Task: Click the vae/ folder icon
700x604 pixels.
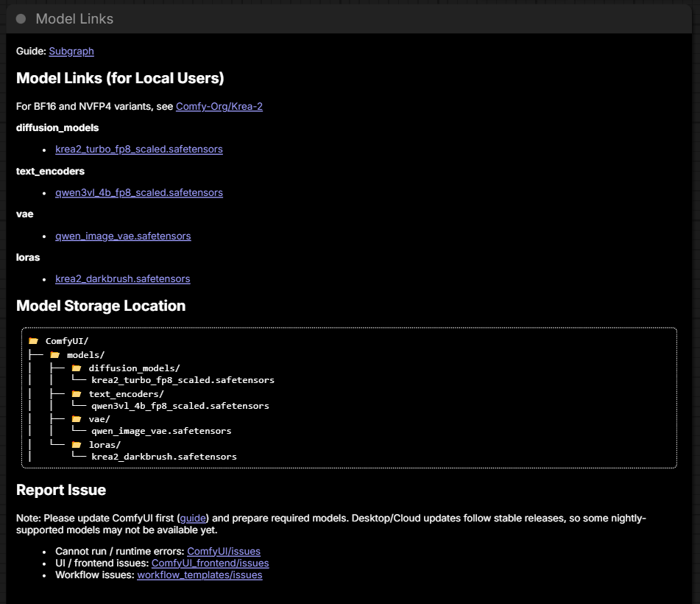Action: tap(77, 419)
